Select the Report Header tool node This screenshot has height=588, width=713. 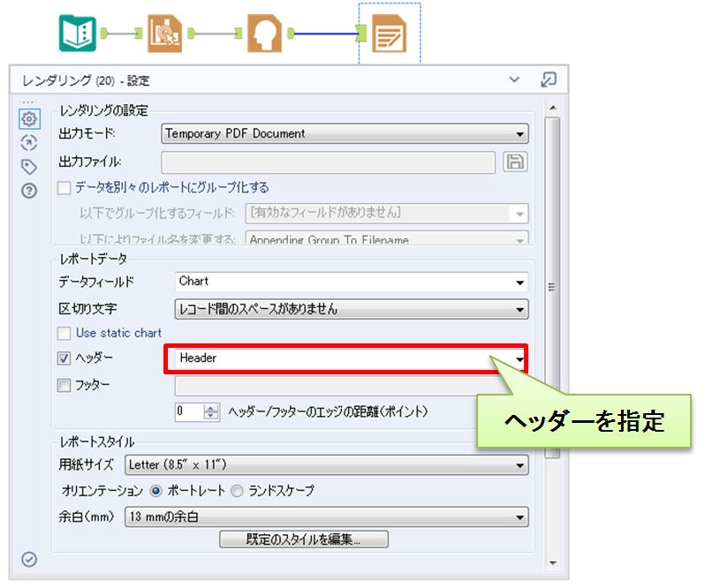[x=264, y=33]
